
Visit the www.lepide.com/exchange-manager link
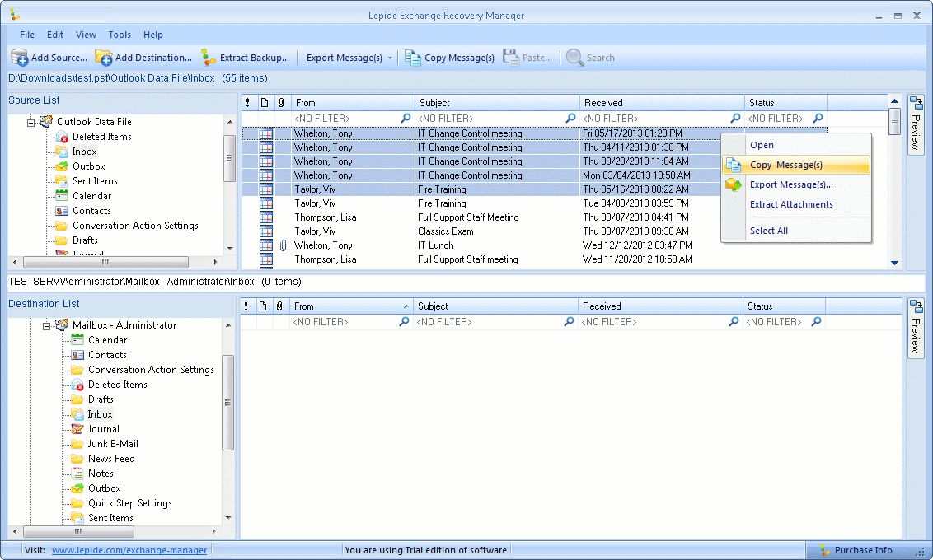pyautogui.click(x=129, y=550)
